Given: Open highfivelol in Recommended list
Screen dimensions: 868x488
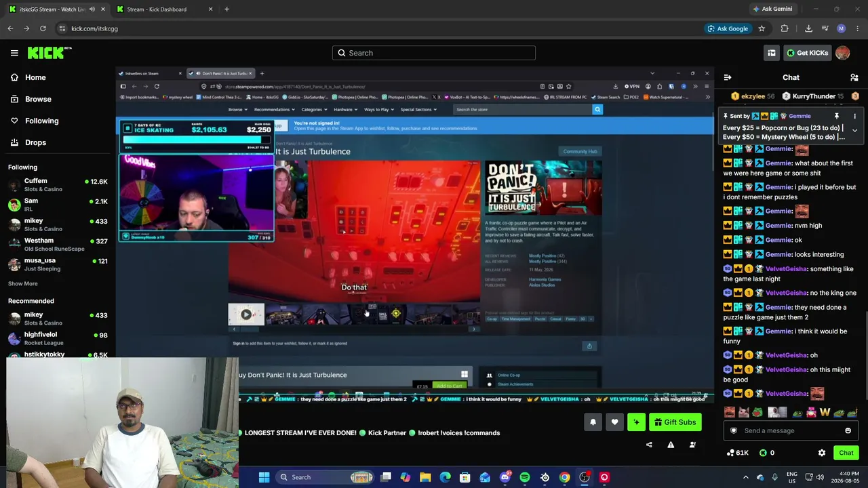Looking at the screenshot, I should click(x=58, y=338).
